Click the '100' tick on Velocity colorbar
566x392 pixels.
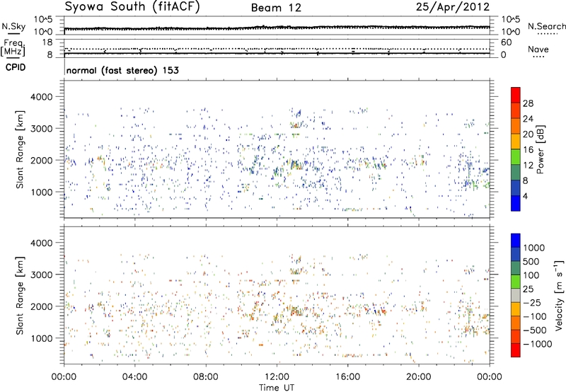(531, 275)
